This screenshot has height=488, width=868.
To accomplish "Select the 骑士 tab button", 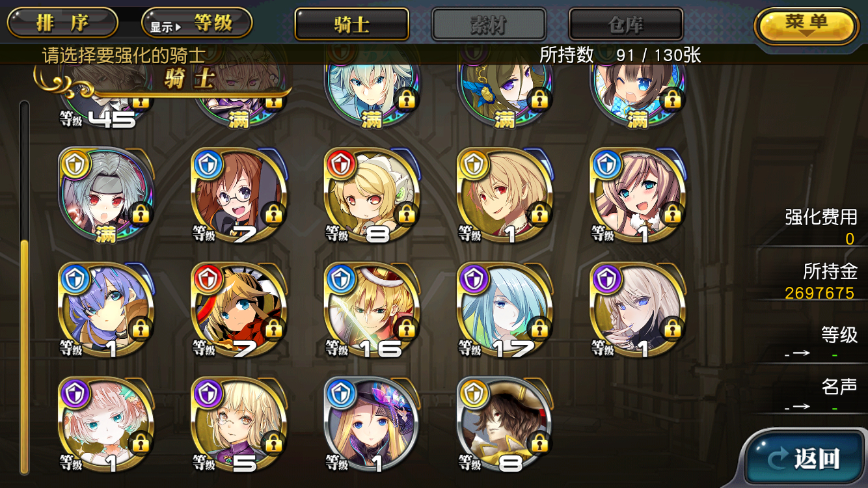I will (352, 25).
